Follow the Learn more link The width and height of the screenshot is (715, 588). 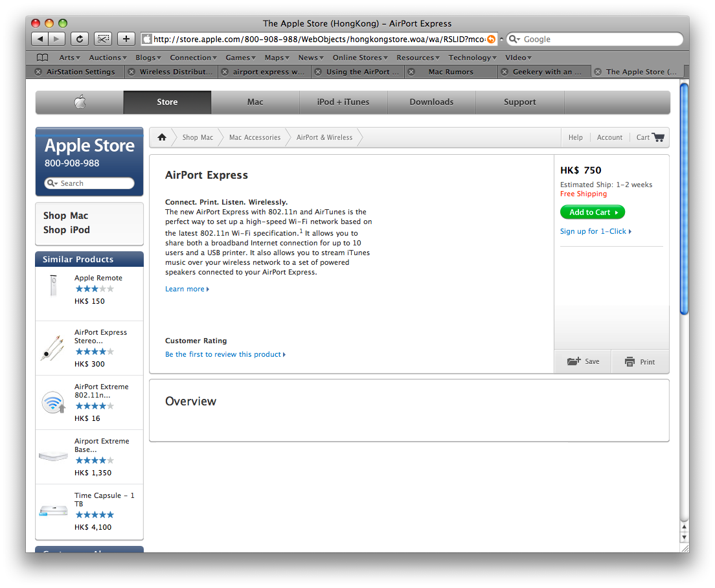(187, 289)
